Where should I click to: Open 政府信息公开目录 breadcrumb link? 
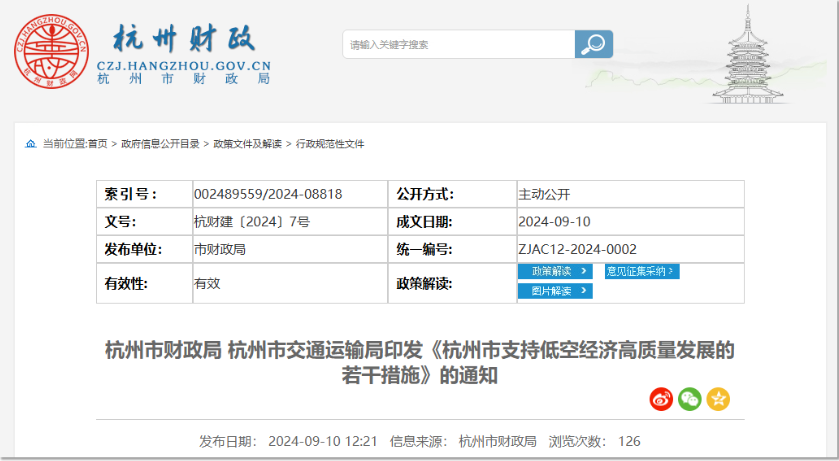coord(160,144)
